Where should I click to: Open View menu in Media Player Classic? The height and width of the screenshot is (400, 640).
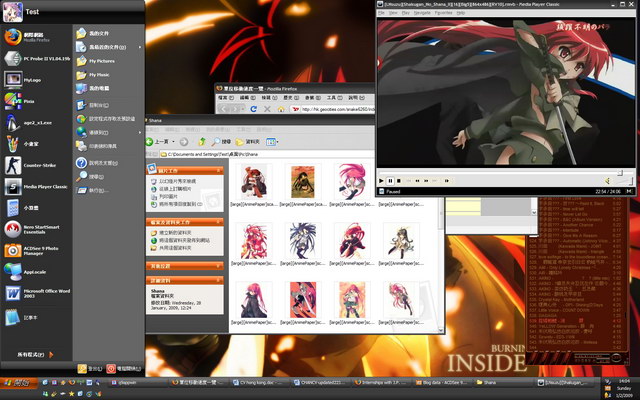[x=393, y=13]
